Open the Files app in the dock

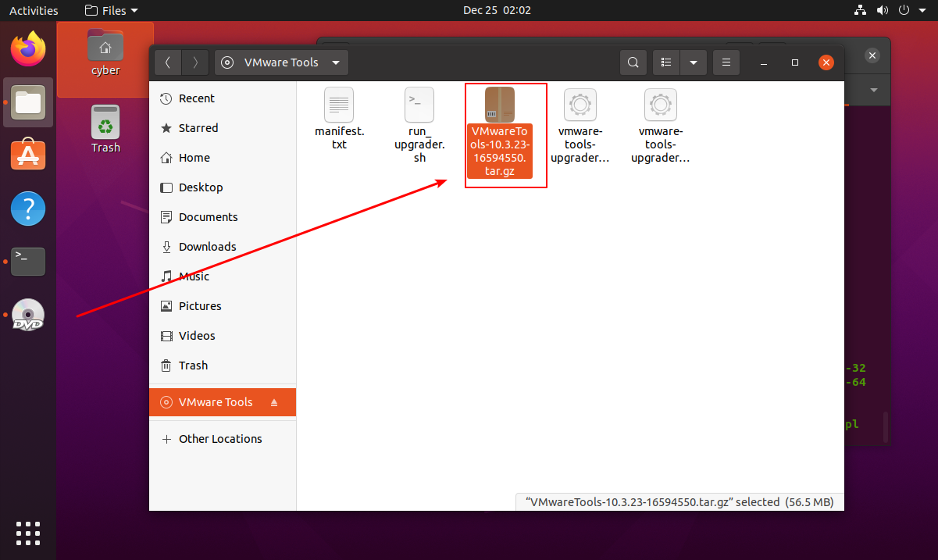point(28,102)
